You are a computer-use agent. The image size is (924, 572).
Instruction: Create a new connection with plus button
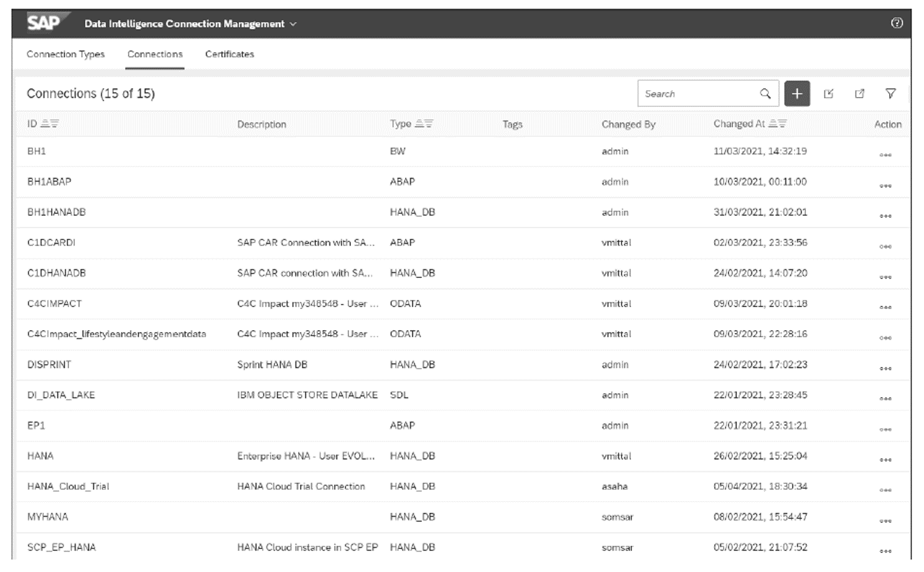click(x=797, y=94)
